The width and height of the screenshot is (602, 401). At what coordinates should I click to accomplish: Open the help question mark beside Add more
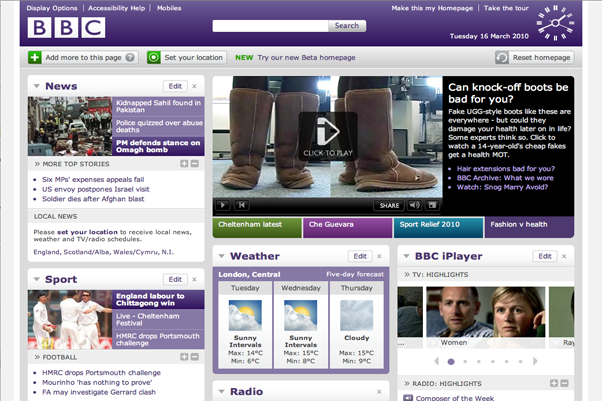(x=130, y=58)
